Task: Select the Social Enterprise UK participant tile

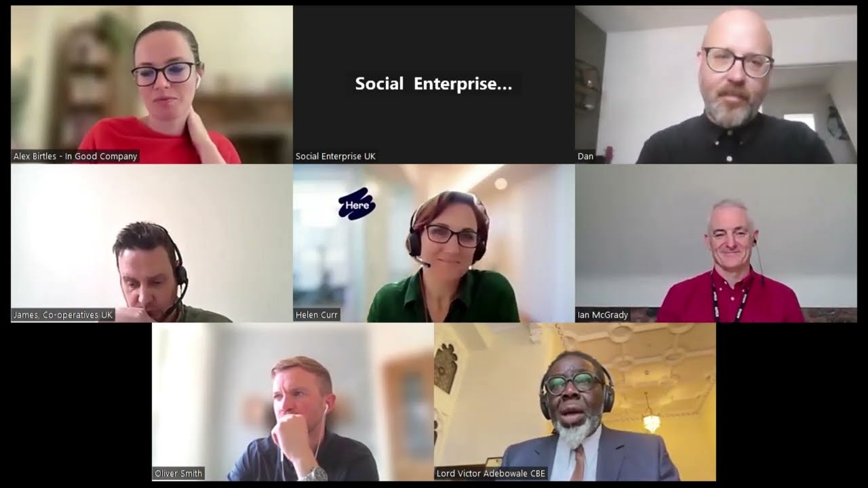Action: click(x=434, y=85)
